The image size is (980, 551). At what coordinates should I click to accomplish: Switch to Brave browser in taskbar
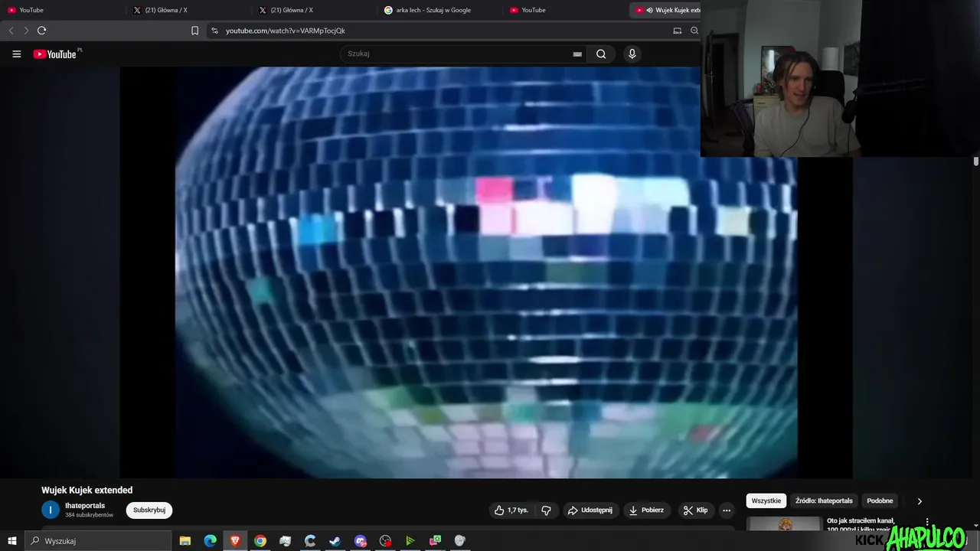point(235,541)
